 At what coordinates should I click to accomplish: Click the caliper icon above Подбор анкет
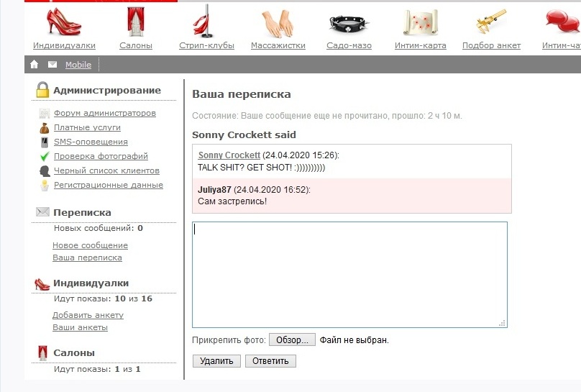[x=491, y=22]
